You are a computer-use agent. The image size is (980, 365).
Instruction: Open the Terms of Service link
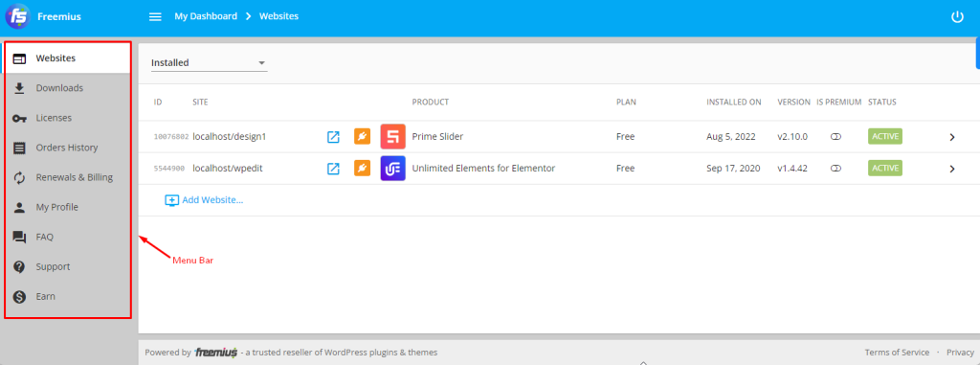pos(897,353)
